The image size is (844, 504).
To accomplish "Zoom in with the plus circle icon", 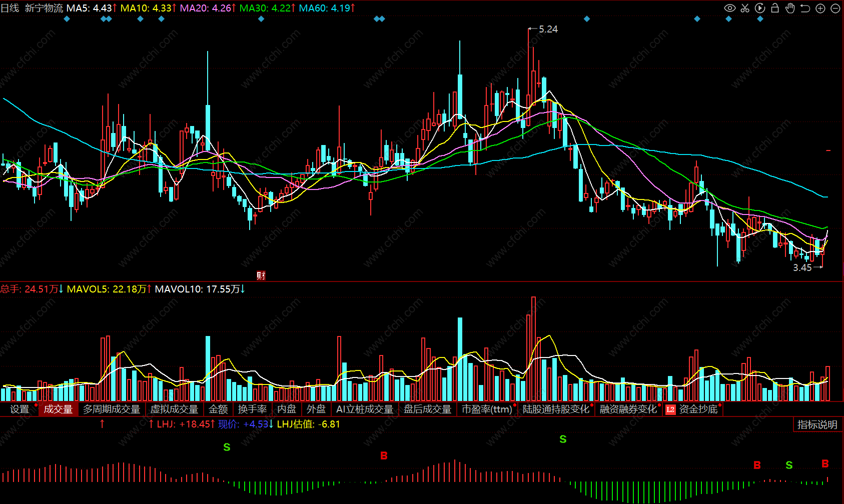I will click(x=820, y=8).
